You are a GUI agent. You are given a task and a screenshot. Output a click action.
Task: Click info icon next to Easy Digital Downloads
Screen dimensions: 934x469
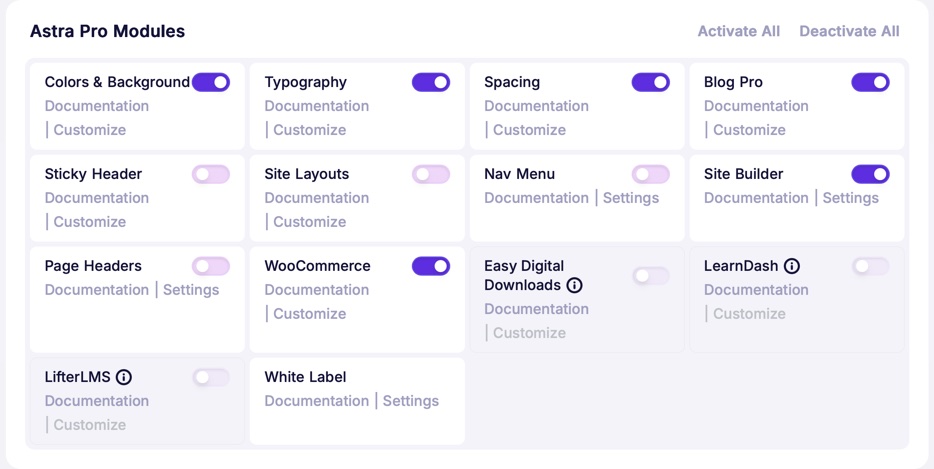pyautogui.click(x=574, y=285)
